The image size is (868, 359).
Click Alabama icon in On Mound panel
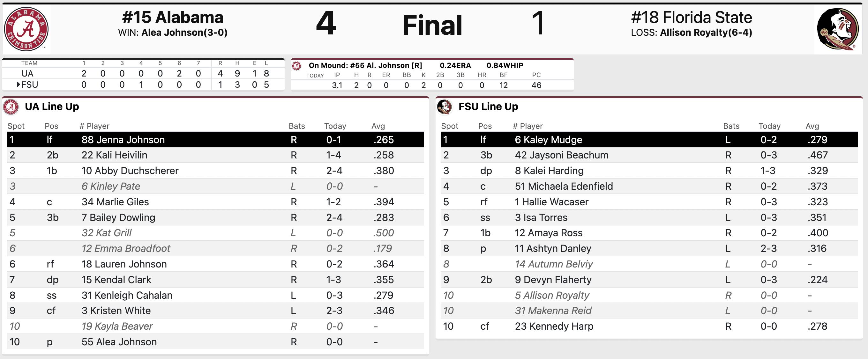point(296,66)
